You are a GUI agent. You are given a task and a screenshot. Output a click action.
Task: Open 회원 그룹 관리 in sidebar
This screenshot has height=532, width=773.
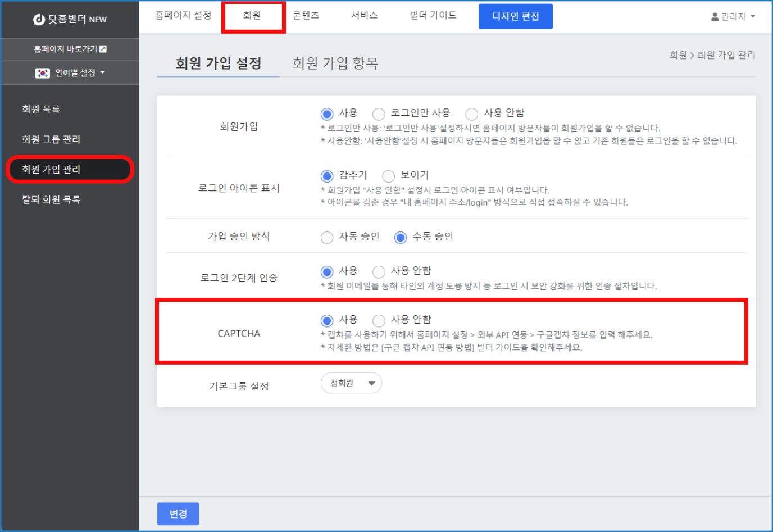51,139
